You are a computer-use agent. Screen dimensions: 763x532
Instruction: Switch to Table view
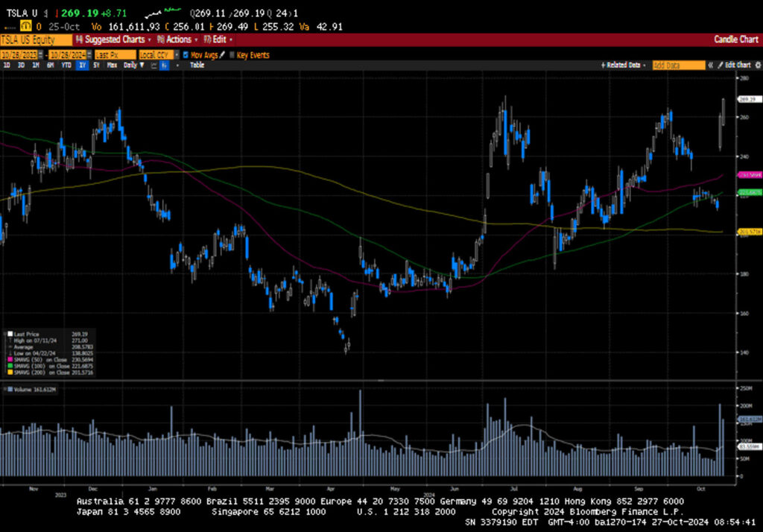[197, 66]
